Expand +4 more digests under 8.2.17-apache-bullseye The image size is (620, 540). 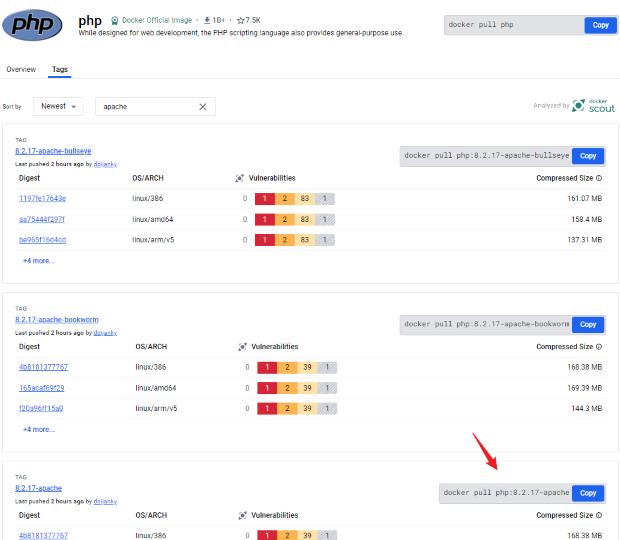point(39,260)
